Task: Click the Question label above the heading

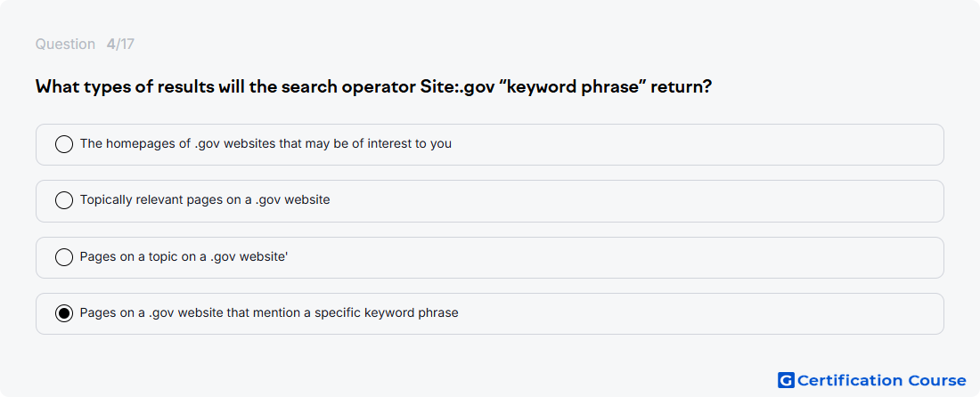Action: coord(65,45)
